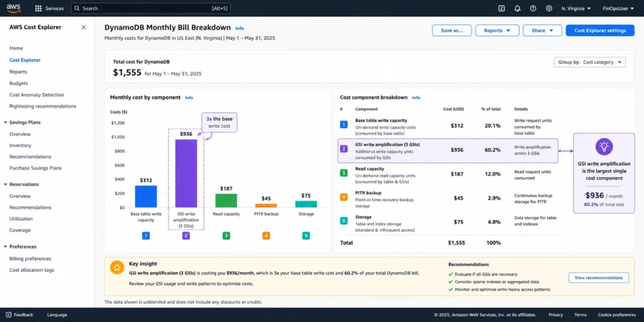The height and width of the screenshot is (322, 644).
Task: Click the Privacy link in the footer
Action: pos(556,314)
